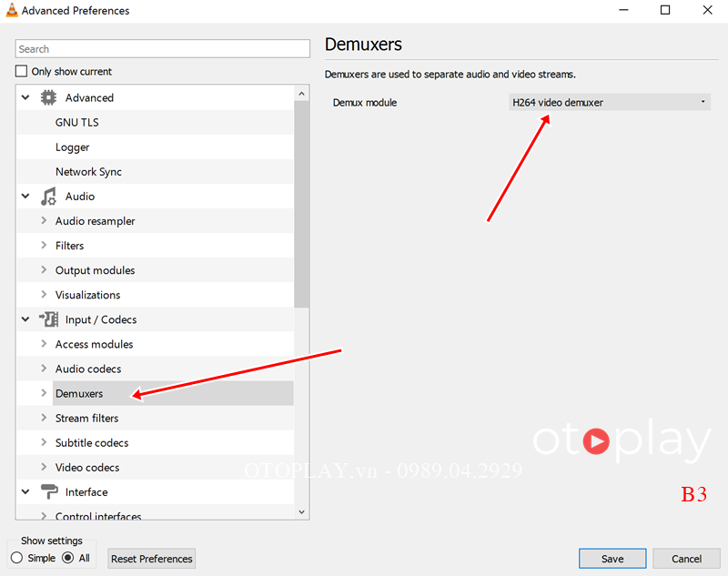Maximize the Advanced Preferences window

665,10
